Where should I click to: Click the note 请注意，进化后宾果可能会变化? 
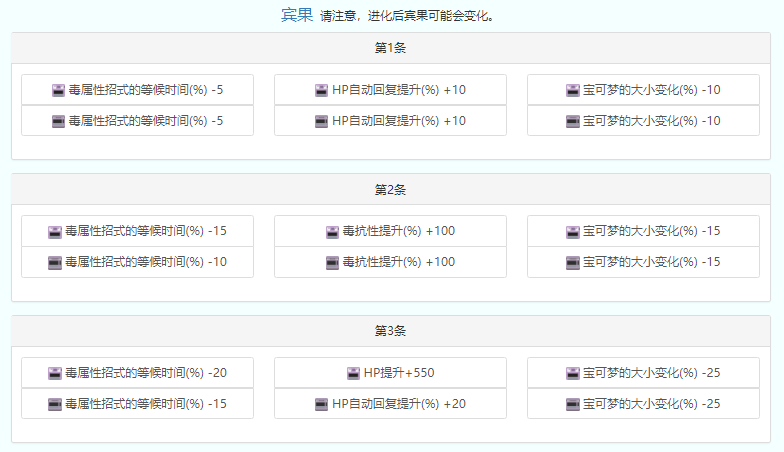click(406, 17)
